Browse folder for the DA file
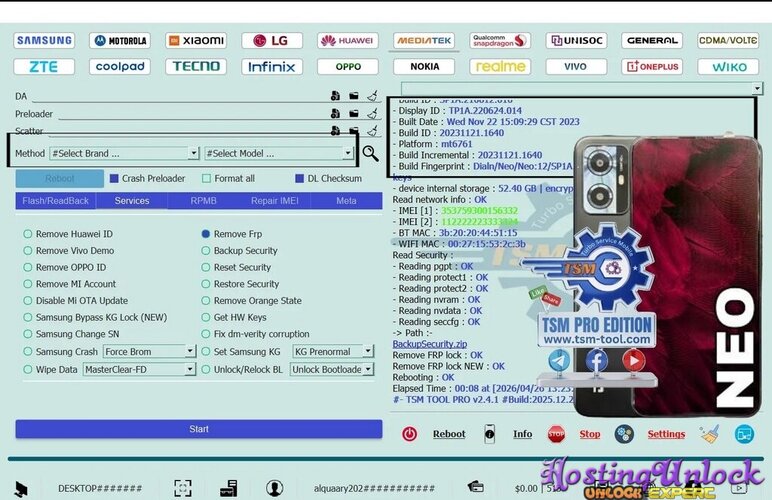The image size is (772, 500). pyautogui.click(x=354, y=96)
